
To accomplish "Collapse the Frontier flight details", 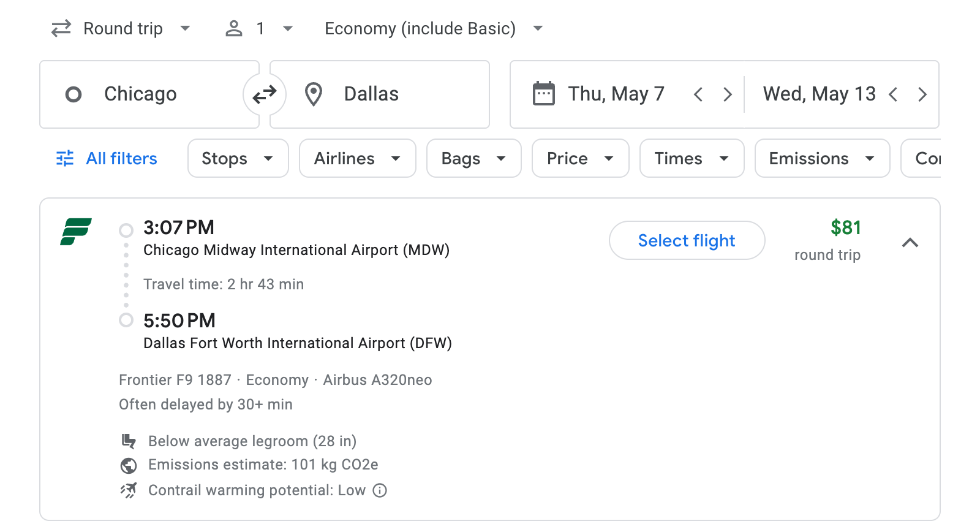I will click(x=911, y=243).
